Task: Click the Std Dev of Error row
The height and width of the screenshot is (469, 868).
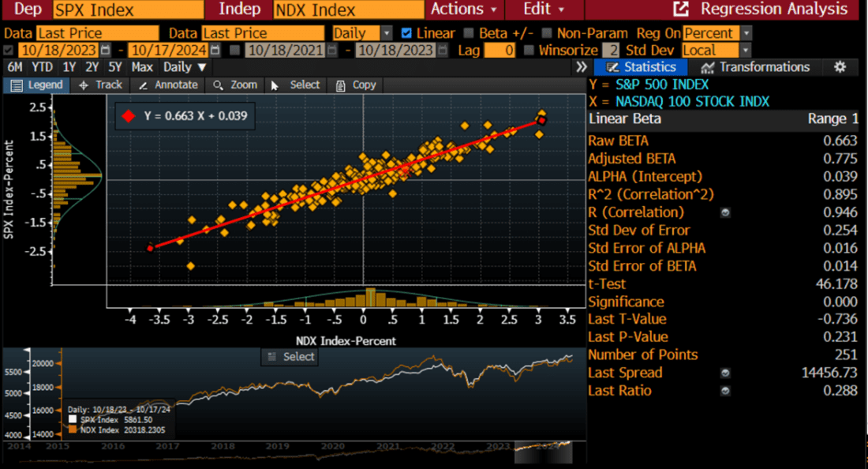Action: click(x=723, y=231)
